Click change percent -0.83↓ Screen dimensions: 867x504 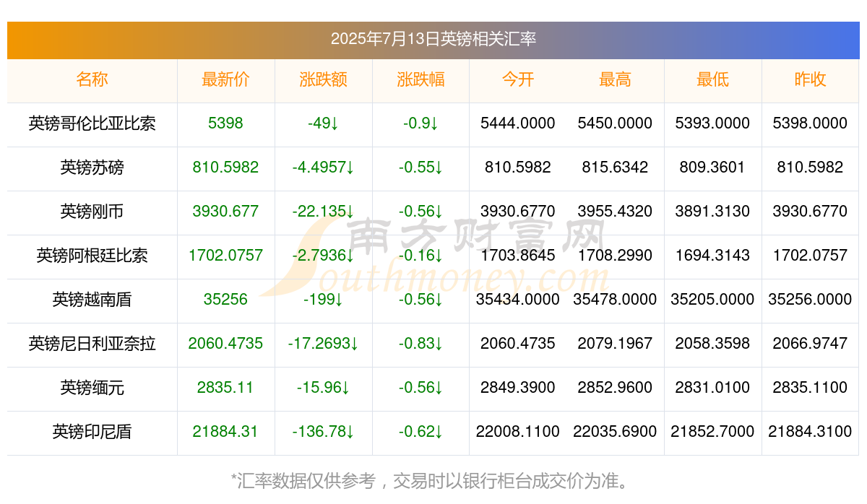[x=420, y=344]
